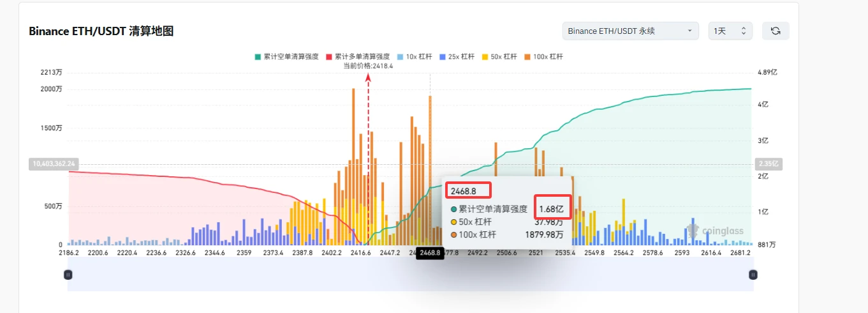
Task: Click the 2616.4 price axis label
Action: pyautogui.click(x=711, y=253)
